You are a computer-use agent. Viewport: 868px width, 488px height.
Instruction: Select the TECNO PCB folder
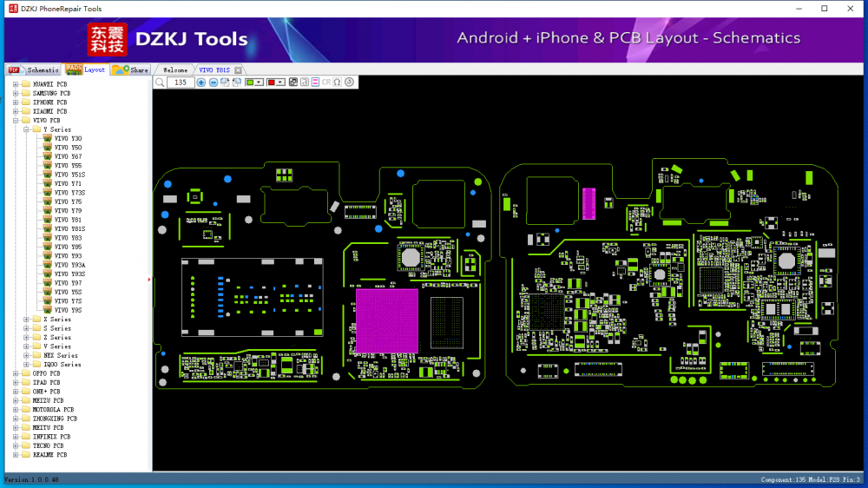(48, 446)
